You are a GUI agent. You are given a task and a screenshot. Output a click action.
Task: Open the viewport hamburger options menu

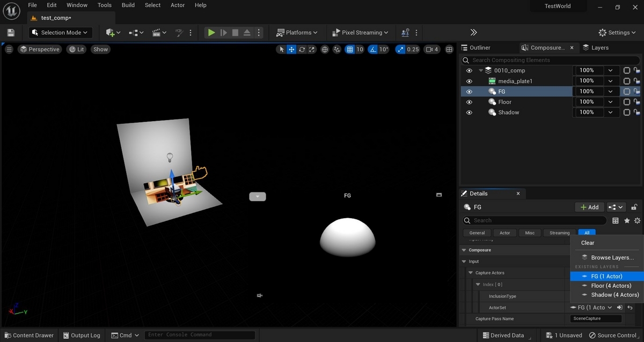click(9, 49)
